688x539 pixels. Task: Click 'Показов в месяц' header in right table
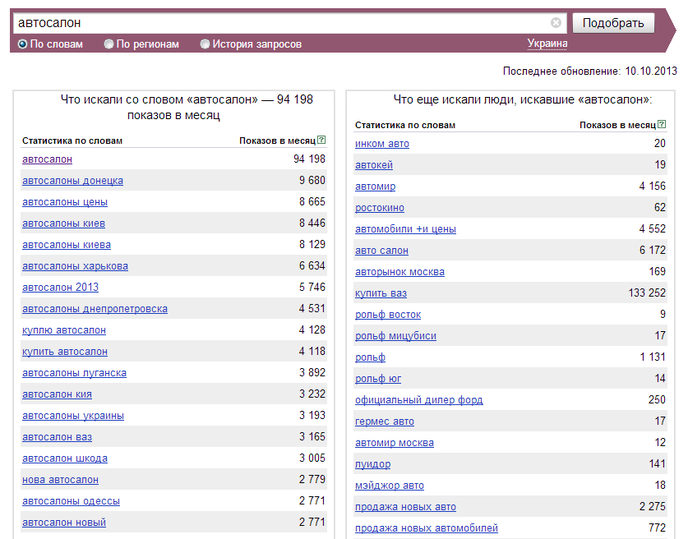click(617, 125)
